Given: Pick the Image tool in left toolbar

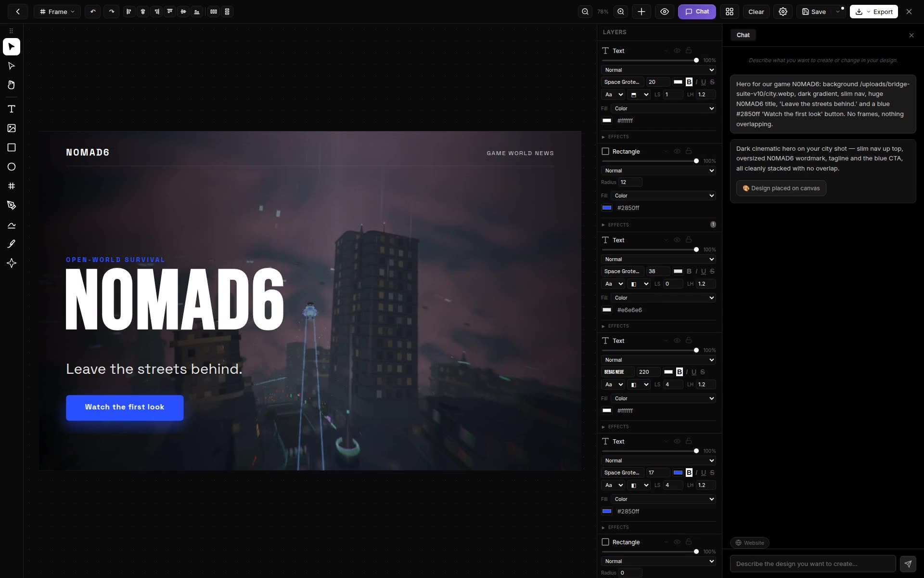Looking at the screenshot, I should [x=12, y=128].
